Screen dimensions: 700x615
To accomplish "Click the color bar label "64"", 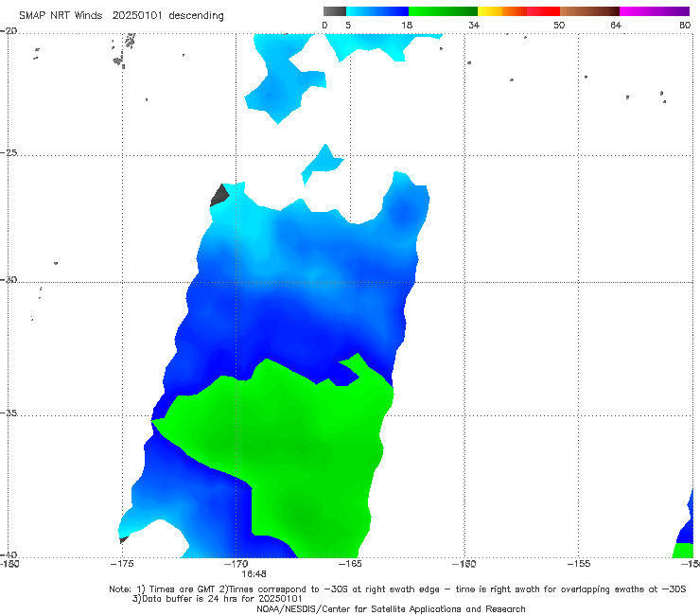I will point(616,25).
